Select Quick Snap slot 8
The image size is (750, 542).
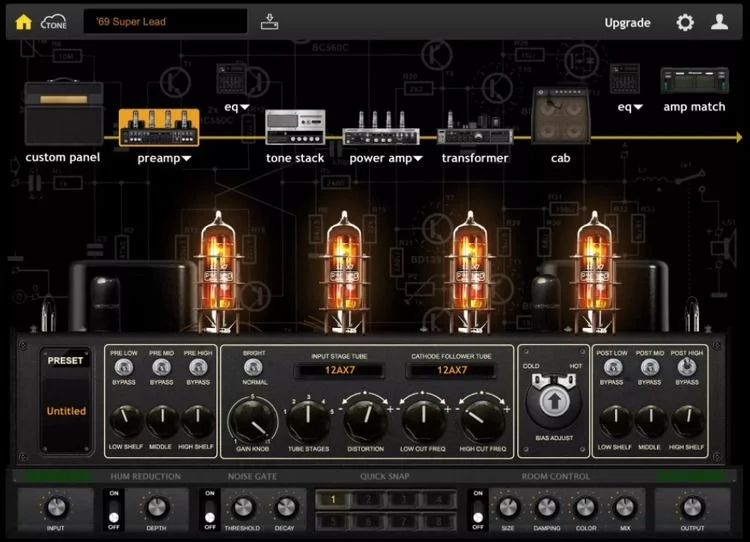click(x=439, y=521)
